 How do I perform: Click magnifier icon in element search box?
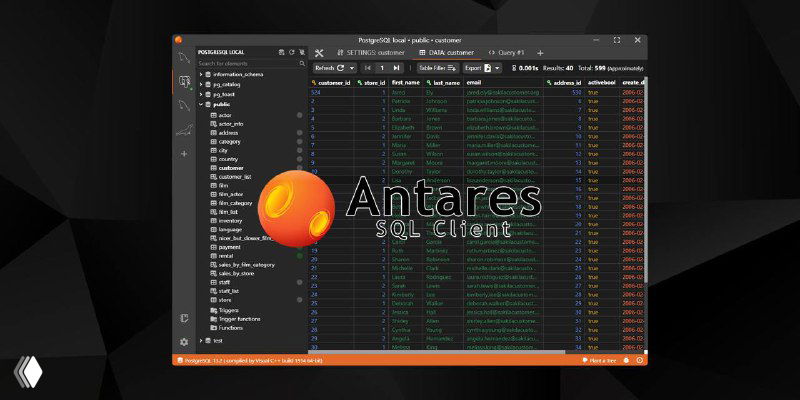(x=302, y=63)
